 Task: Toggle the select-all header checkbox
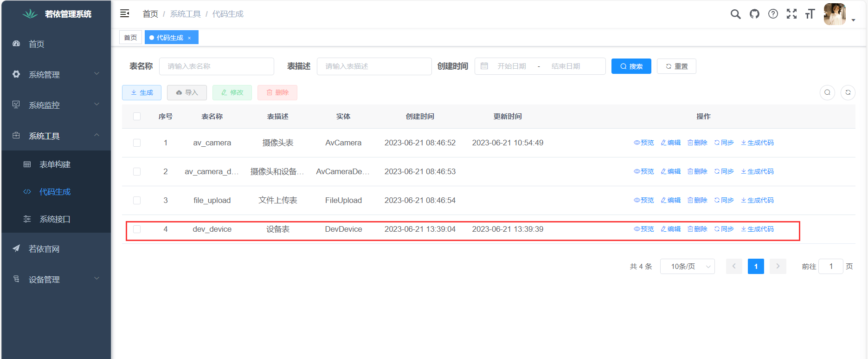[x=137, y=116]
